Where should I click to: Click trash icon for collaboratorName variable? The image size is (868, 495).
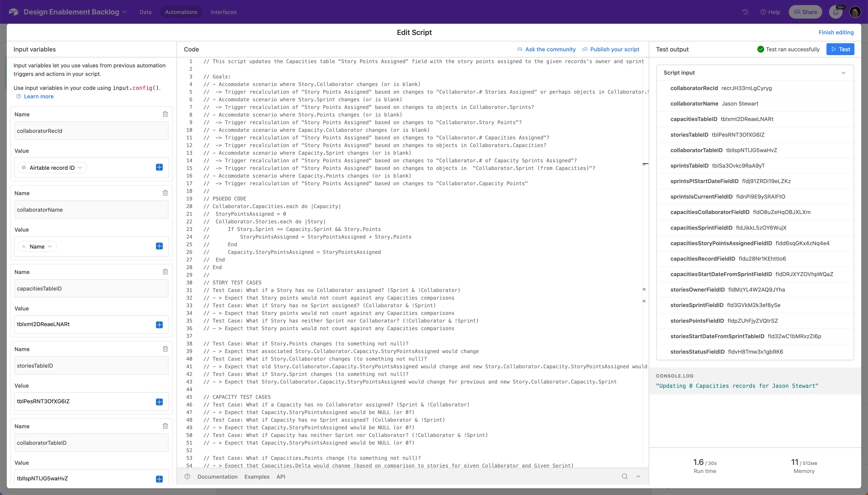pos(165,193)
